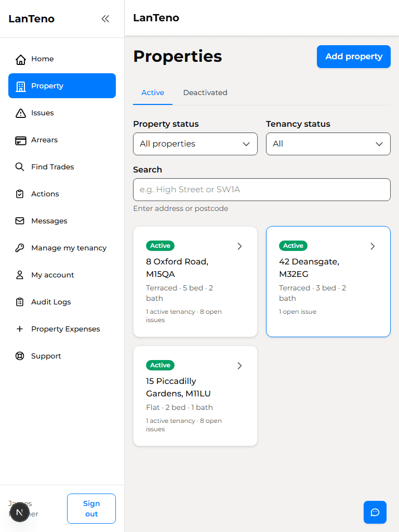Open the chat bubble widget

coord(375,512)
